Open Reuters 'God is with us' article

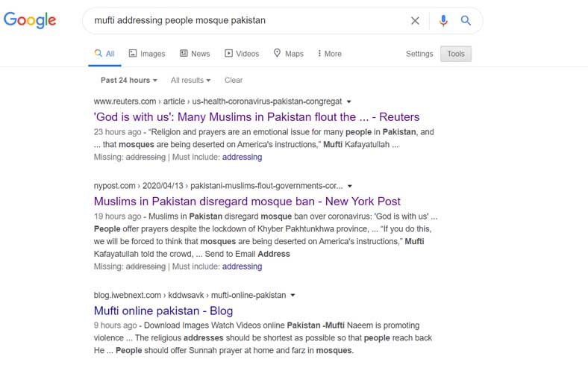(x=257, y=117)
